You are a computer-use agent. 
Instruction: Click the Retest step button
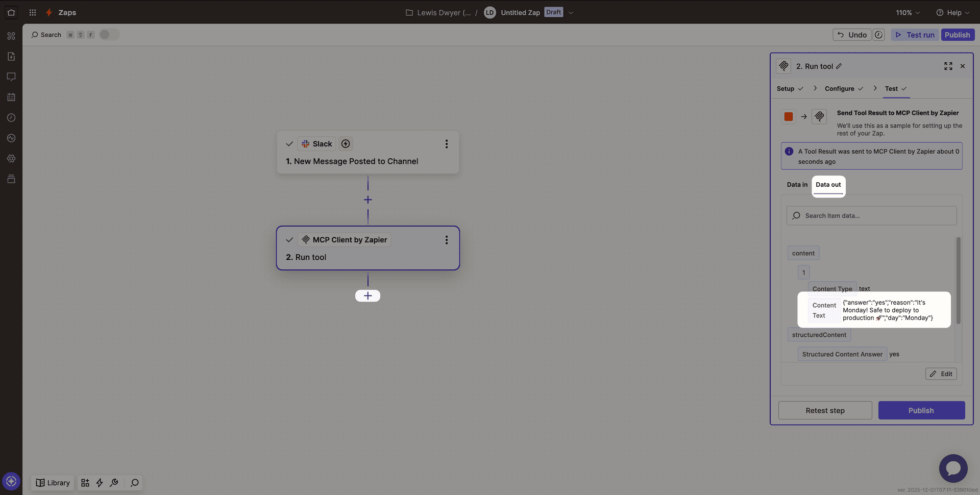coord(825,410)
